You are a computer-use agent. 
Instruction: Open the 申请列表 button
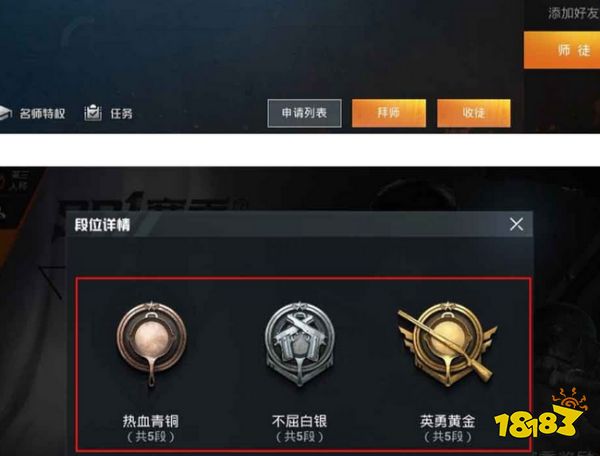tap(305, 113)
